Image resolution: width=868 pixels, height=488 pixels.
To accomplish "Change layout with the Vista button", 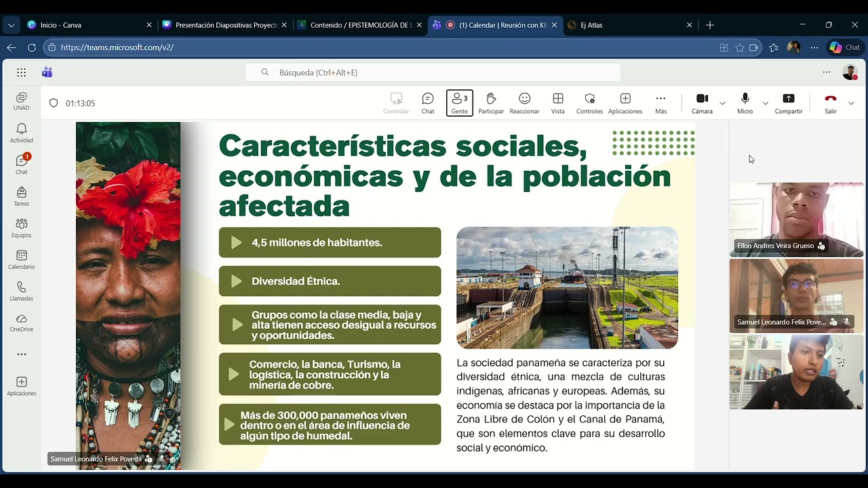I will pos(557,103).
